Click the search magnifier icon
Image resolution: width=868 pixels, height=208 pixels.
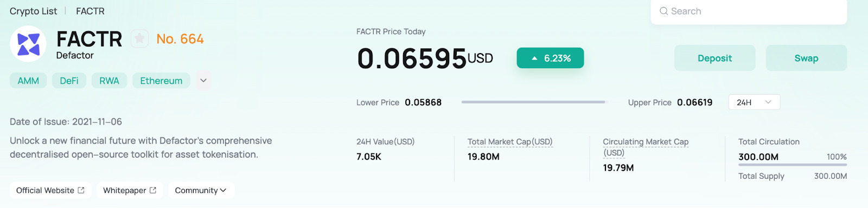[663, 11]
